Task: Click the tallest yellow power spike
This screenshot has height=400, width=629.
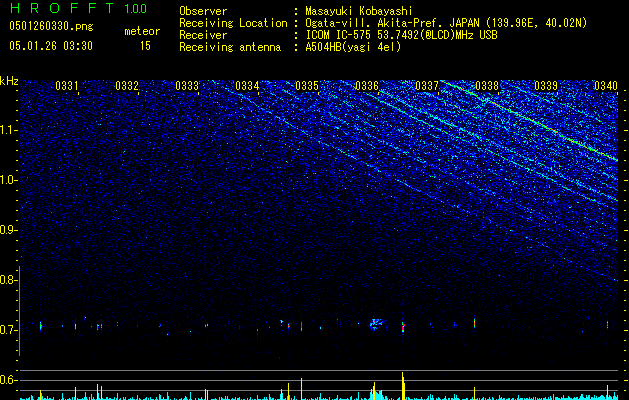Action: [403, 386]
